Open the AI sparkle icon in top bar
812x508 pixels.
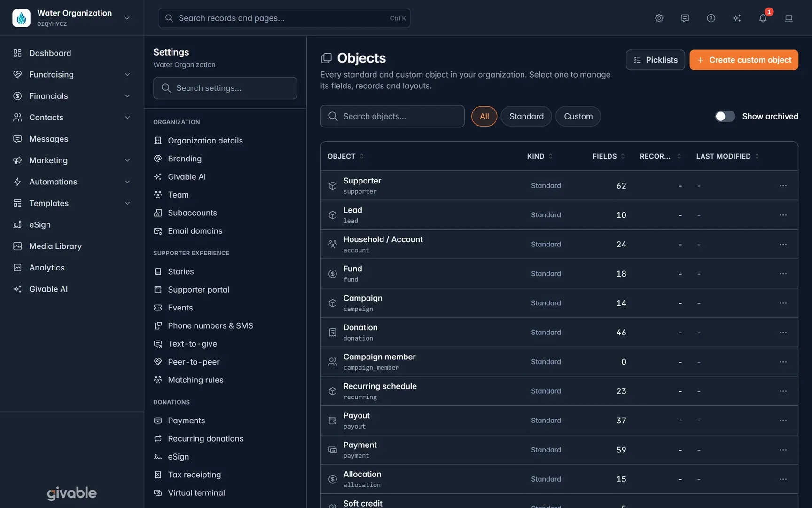pyautogui.click(x=737, y=18)
